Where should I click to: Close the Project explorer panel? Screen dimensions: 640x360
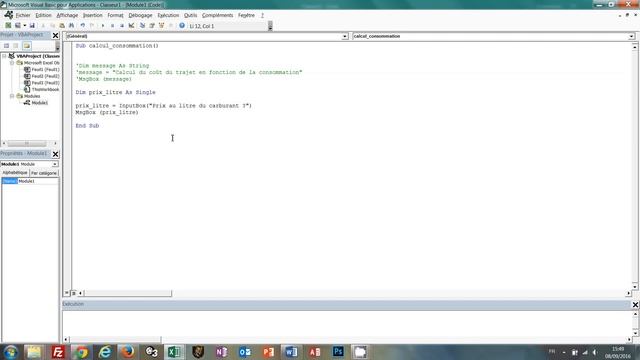click(56, 36)
